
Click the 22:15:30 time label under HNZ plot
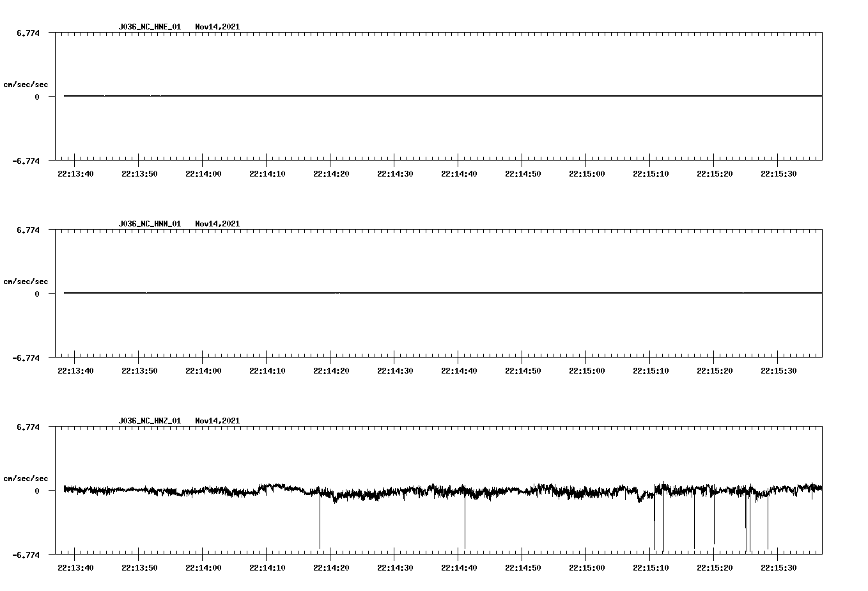click(x=779, y=568)
